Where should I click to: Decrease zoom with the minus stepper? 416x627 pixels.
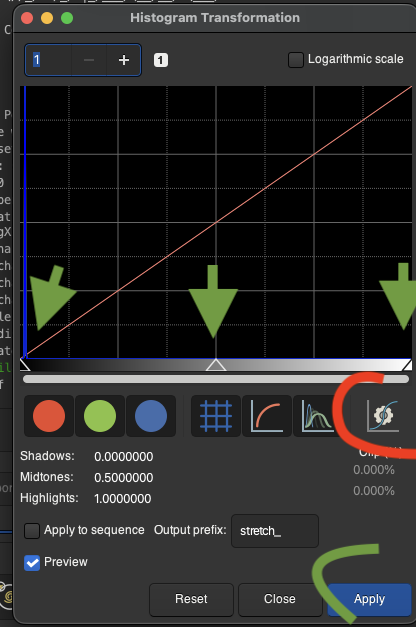tap(89, 60)
